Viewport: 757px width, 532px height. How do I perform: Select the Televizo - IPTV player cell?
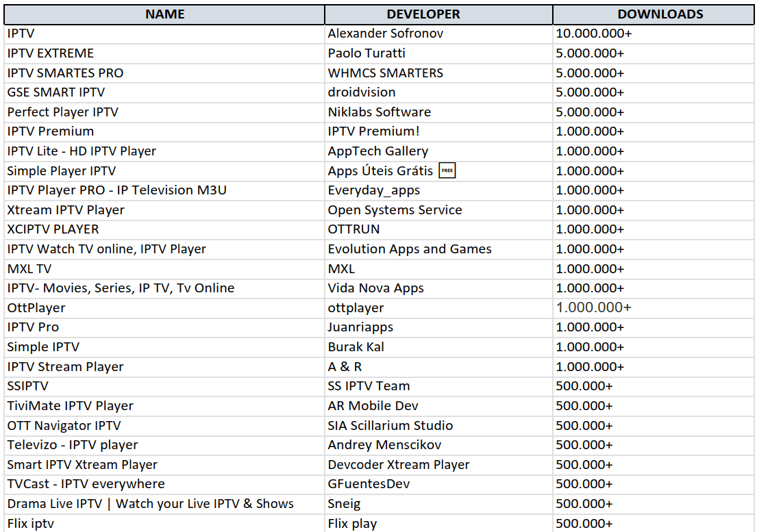73,445
